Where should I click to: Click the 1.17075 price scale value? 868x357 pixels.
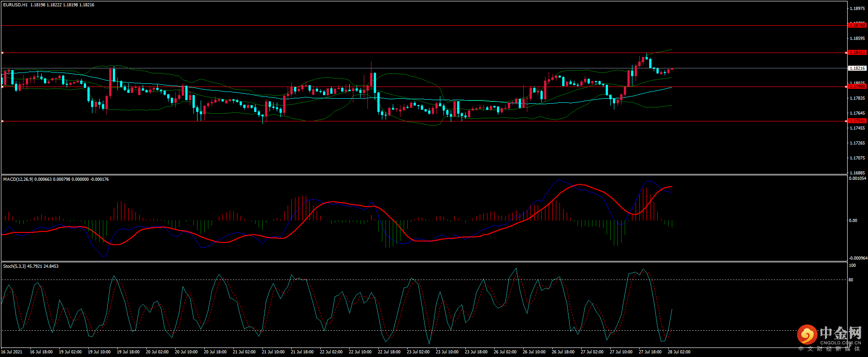coord(857,158)
